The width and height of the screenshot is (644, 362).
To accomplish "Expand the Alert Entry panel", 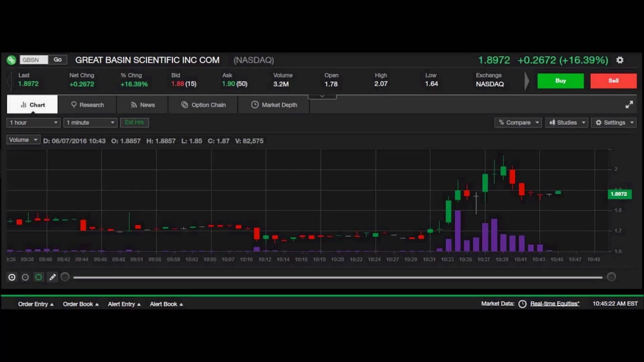I will coord(124,304).
